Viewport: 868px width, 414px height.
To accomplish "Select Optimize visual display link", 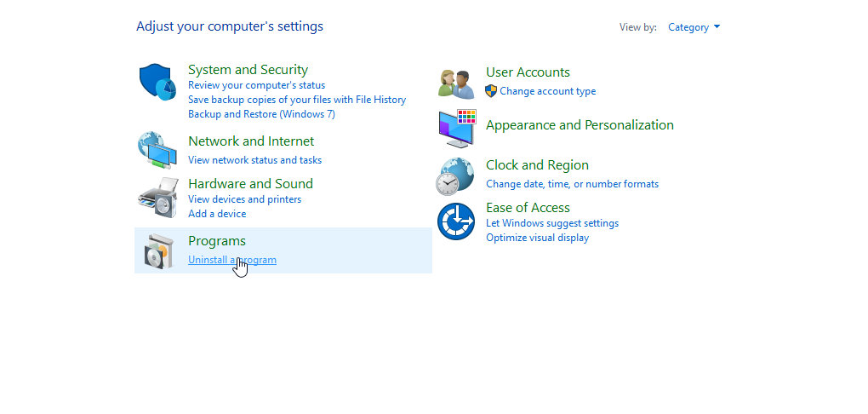I will pyautogui.click(x=537, y=238).
